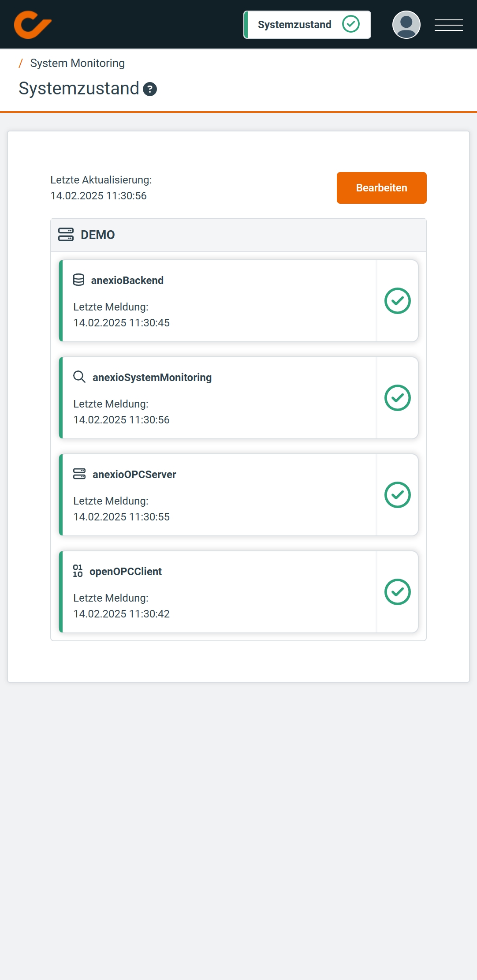Select the anexioSystemMonitoring service name
The height and width of the screenshot is (980, 477).
point(152,378)
